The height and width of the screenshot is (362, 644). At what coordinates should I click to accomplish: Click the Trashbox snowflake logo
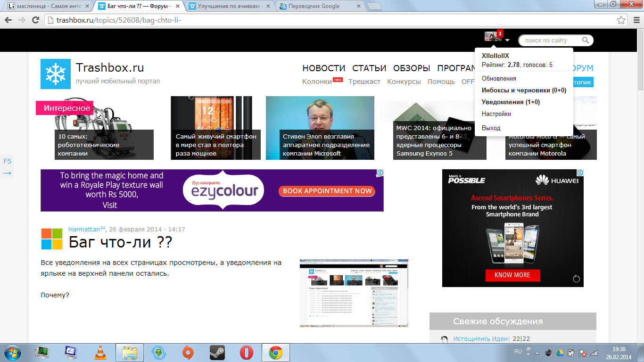click(56, 74)
